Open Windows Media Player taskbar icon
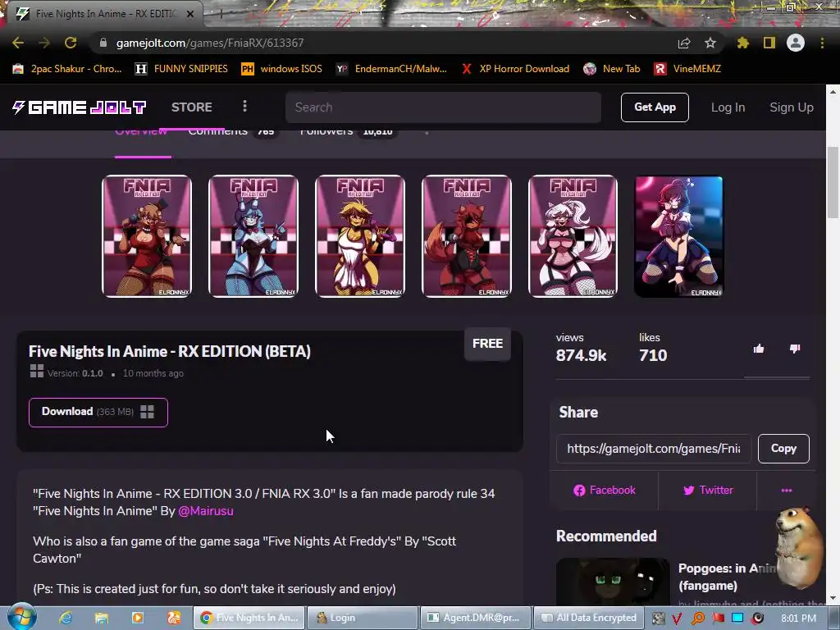 click(137, 618)
